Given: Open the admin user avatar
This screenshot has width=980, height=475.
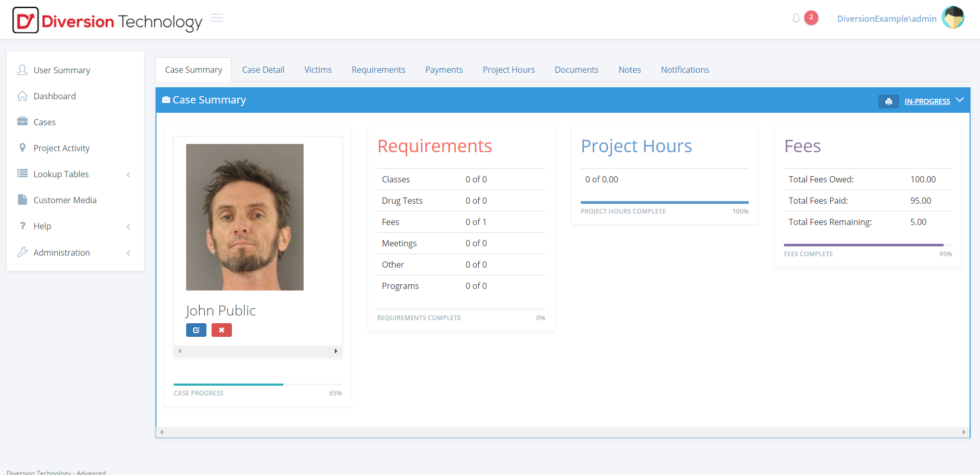Looking at the screenshot, I should tap(952, 18).
